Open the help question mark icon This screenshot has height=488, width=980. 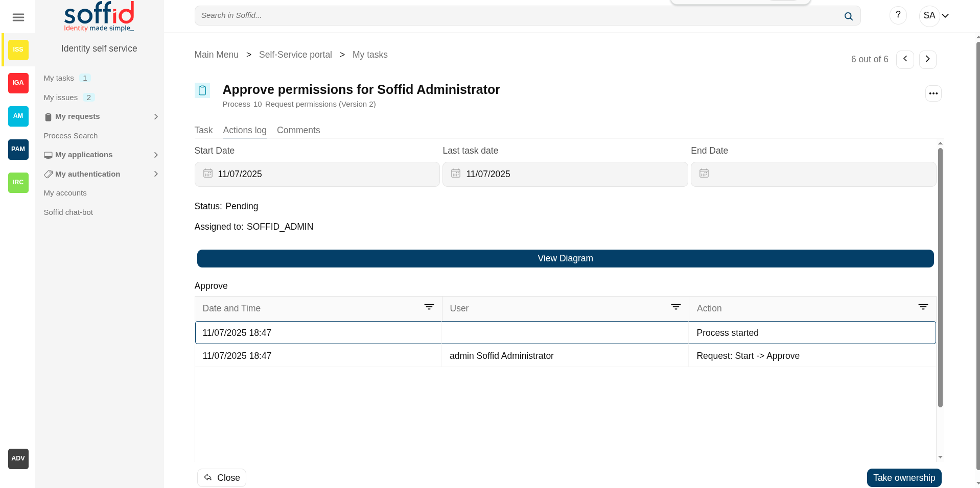[x=898, y=15]
